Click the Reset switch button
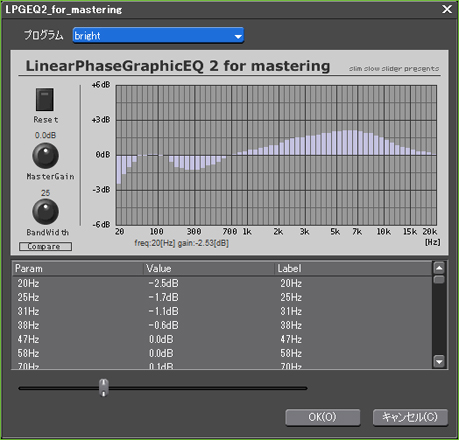Viewport: 459px width, 440px height. click(x=45, y=99)
